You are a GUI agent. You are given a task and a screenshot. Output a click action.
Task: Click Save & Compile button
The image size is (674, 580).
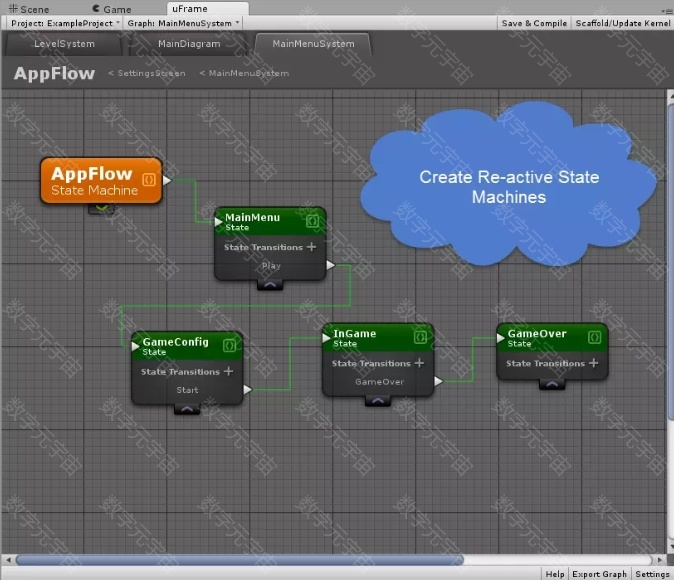click(534, 23)
